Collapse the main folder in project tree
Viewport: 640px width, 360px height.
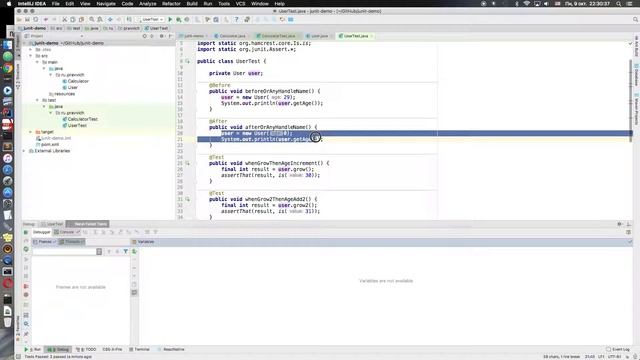(38, 62)
